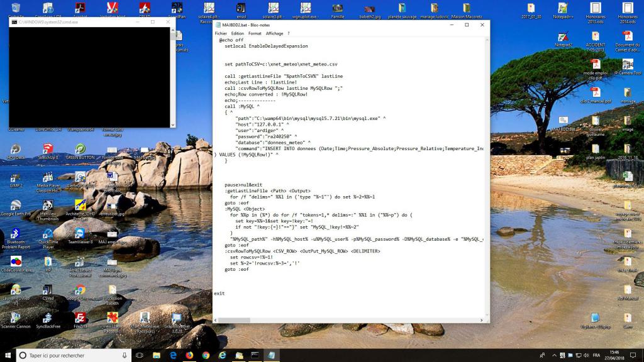This screenshot has width=644, height=362.
Task: Select FileZilla desktop icon
Action: coord(80,321)
